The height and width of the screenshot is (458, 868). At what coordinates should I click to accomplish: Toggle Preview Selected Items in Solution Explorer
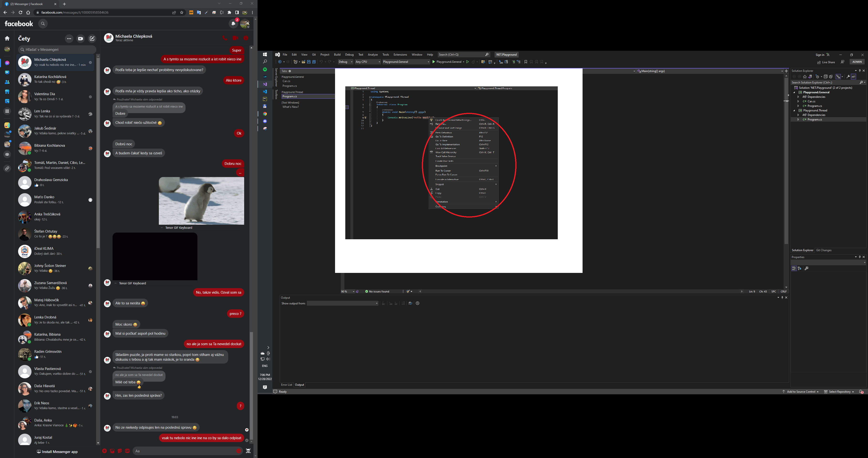coord(853,77)
